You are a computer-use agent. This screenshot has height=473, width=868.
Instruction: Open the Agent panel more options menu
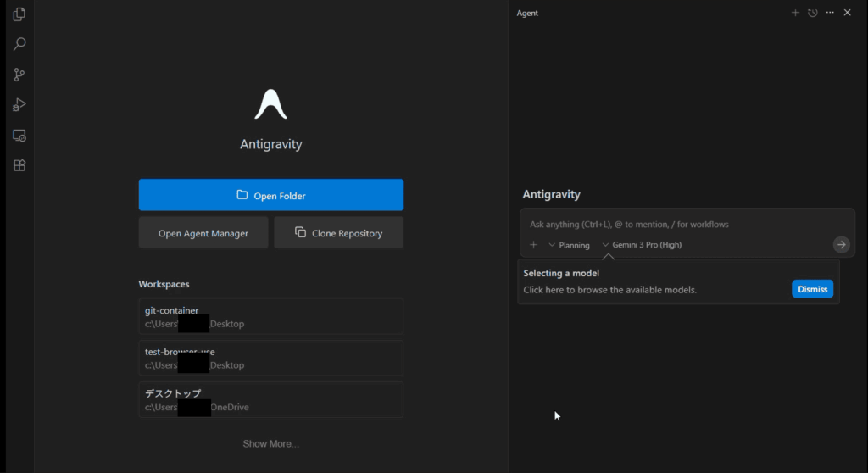[x=830, y=13]
